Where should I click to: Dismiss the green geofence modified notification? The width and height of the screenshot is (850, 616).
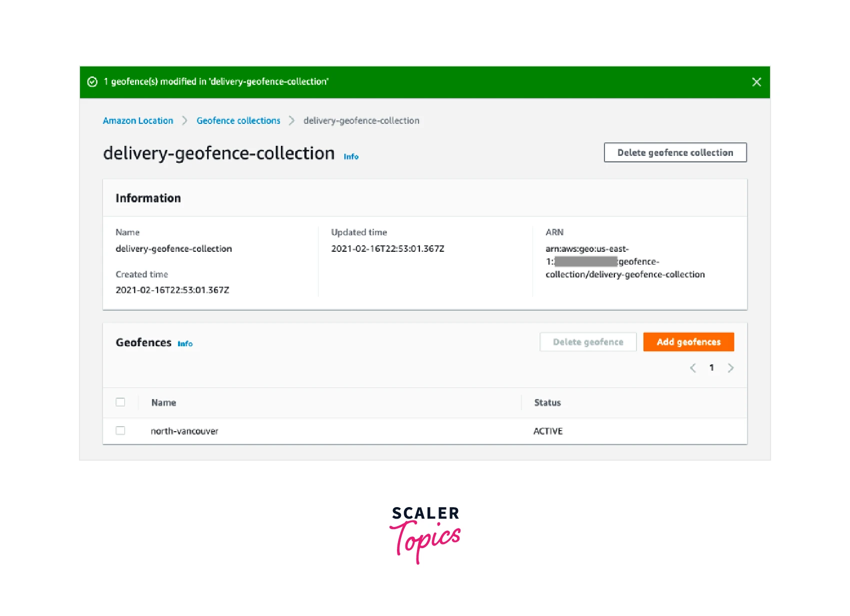(756, 82)
